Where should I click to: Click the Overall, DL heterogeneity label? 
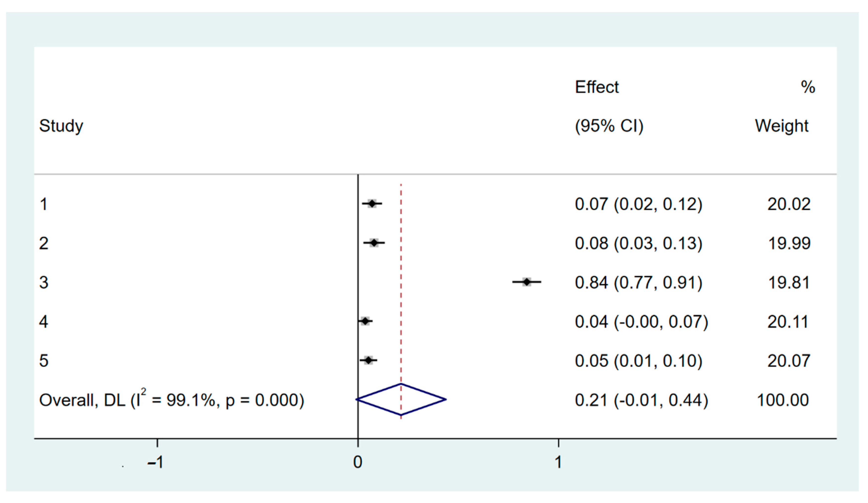tap(171, 400)
